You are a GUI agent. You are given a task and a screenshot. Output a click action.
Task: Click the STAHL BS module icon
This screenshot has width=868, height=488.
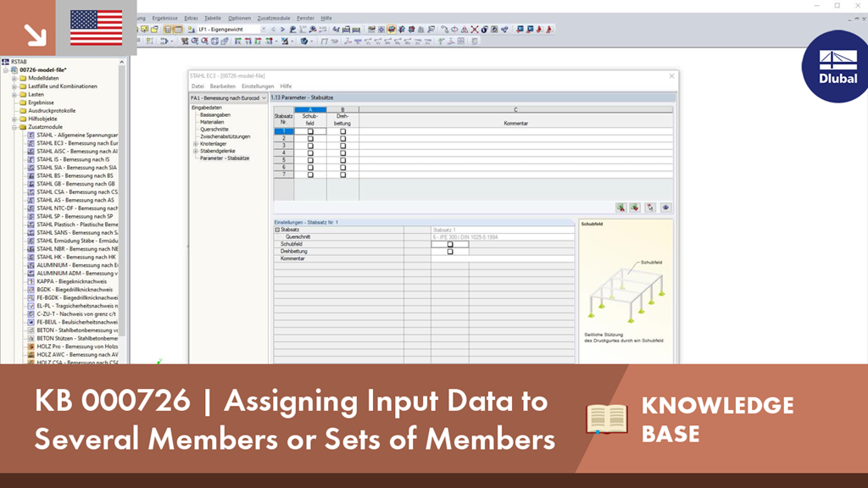pyautogui.click(x=31, y=175)
